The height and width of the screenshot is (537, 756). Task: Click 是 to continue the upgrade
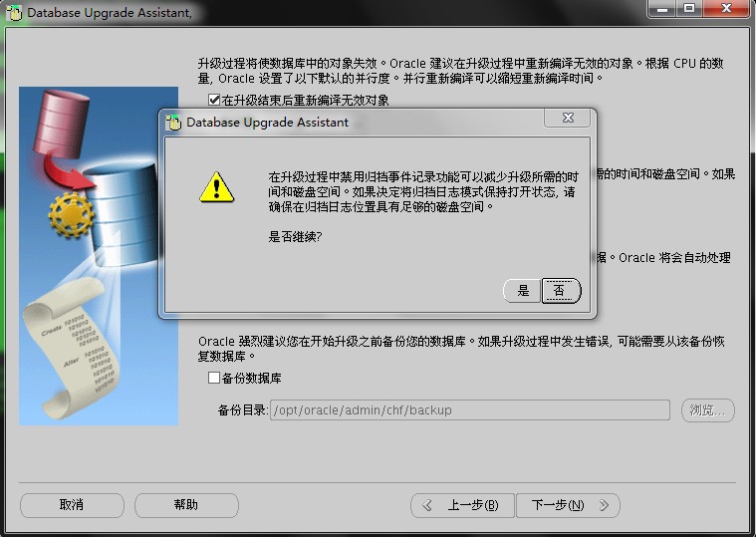point(523,291)
